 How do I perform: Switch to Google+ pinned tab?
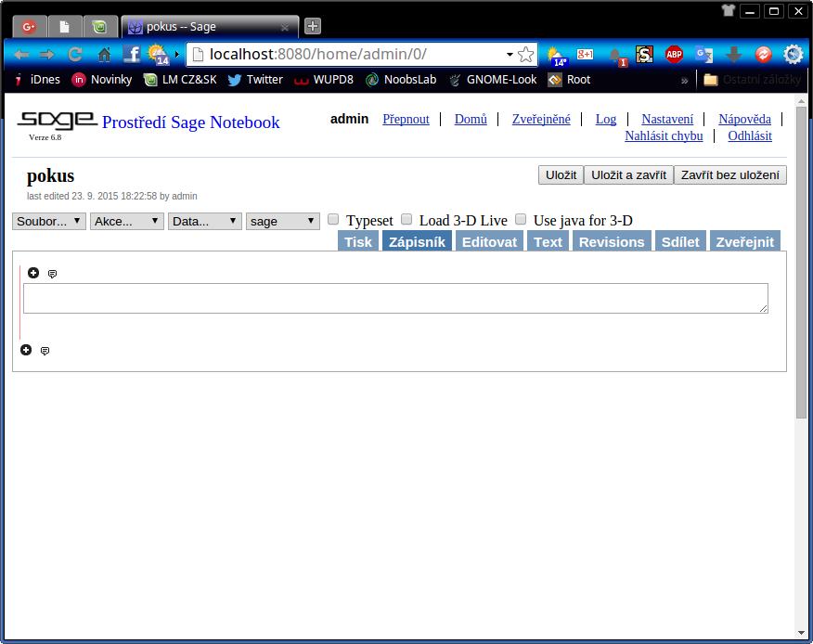coord(29,26)
